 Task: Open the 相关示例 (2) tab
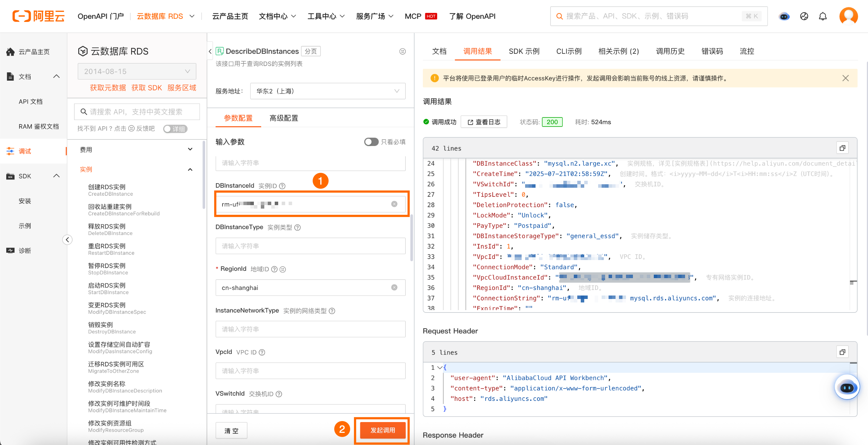click(x=619, y=51)
